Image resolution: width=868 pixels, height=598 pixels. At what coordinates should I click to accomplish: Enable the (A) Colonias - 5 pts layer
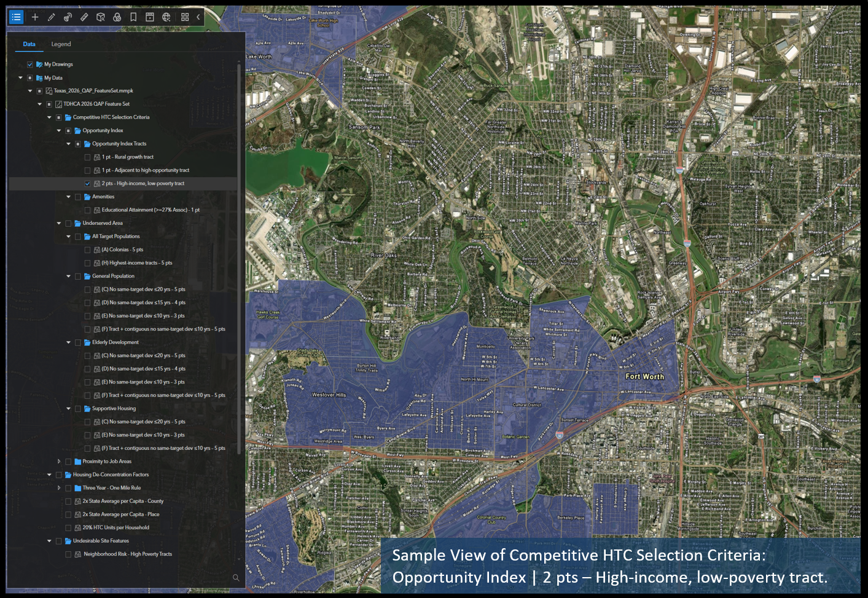tap(87, 250)
